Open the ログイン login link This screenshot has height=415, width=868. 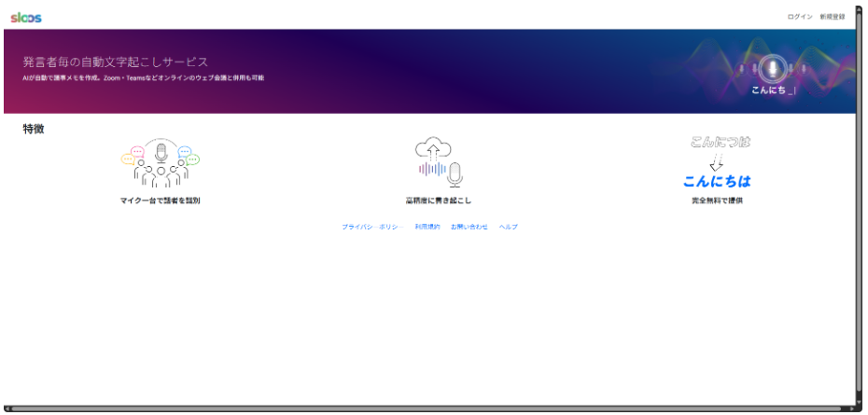(800, 17)
